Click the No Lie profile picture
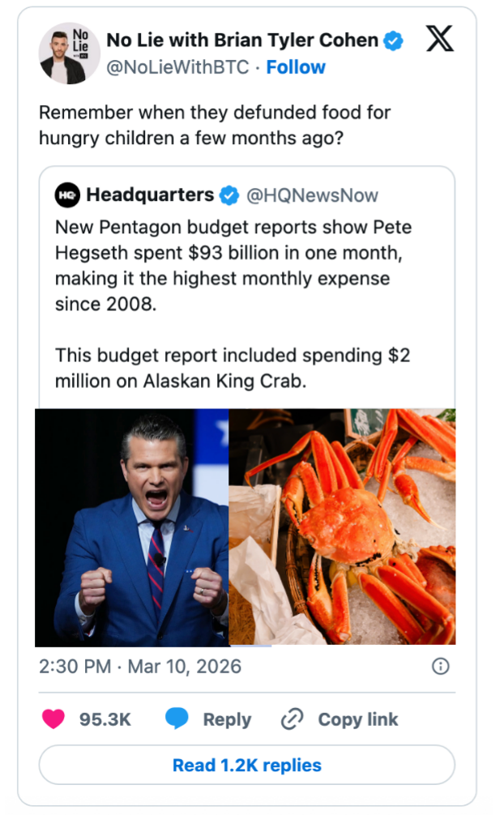The height and width of the screenshot is (815, 504). pos(69,52)
